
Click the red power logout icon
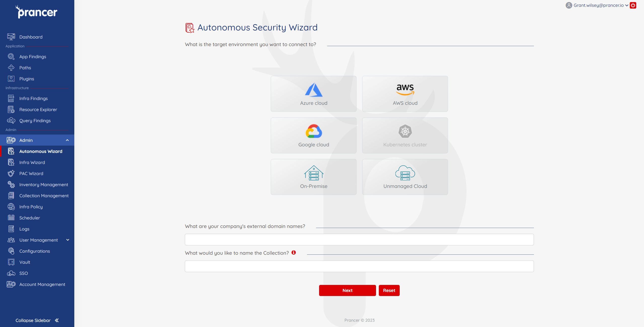[633, 5]
